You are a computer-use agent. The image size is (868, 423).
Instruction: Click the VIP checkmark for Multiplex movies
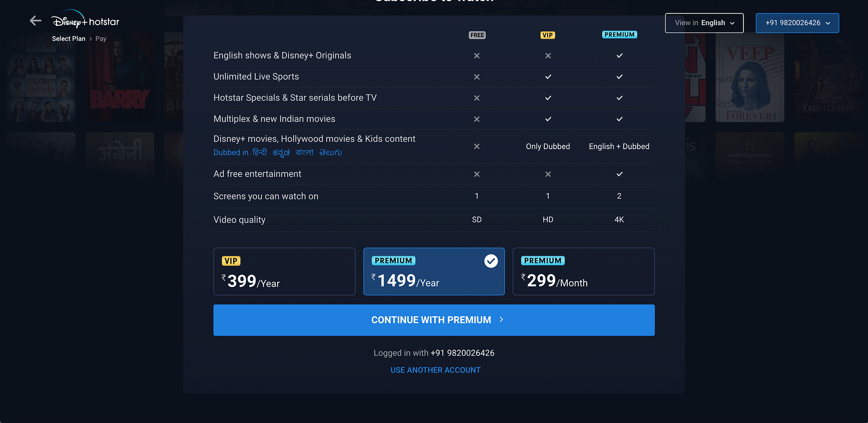[x=548, y=119]
